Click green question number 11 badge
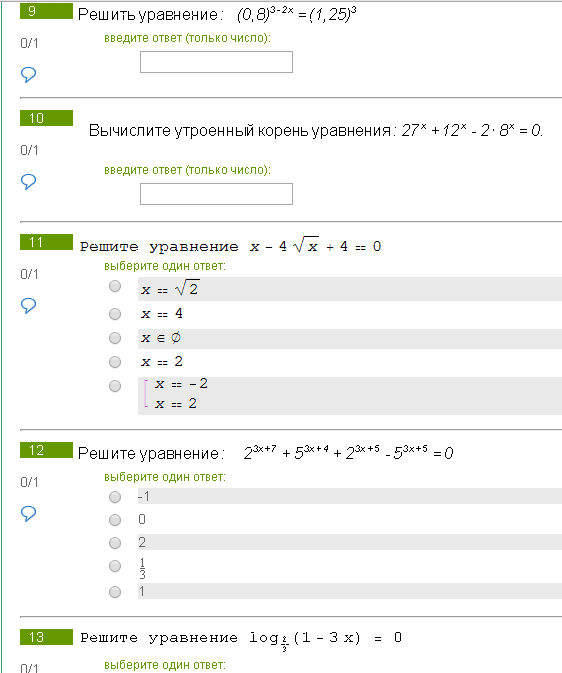Screen dimensions: 562x673 [46, 242]
